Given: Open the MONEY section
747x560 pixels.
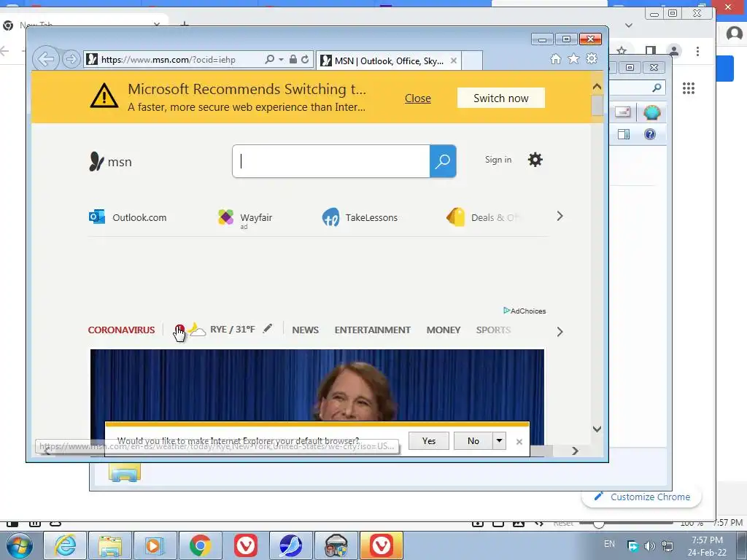Looking at the screenshot, I should 444,330.
